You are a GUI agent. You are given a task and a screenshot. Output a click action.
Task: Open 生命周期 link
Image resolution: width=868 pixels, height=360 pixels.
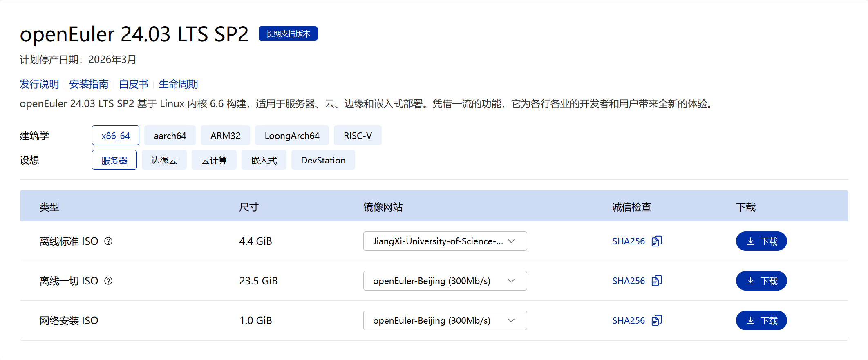click(178, 84)
